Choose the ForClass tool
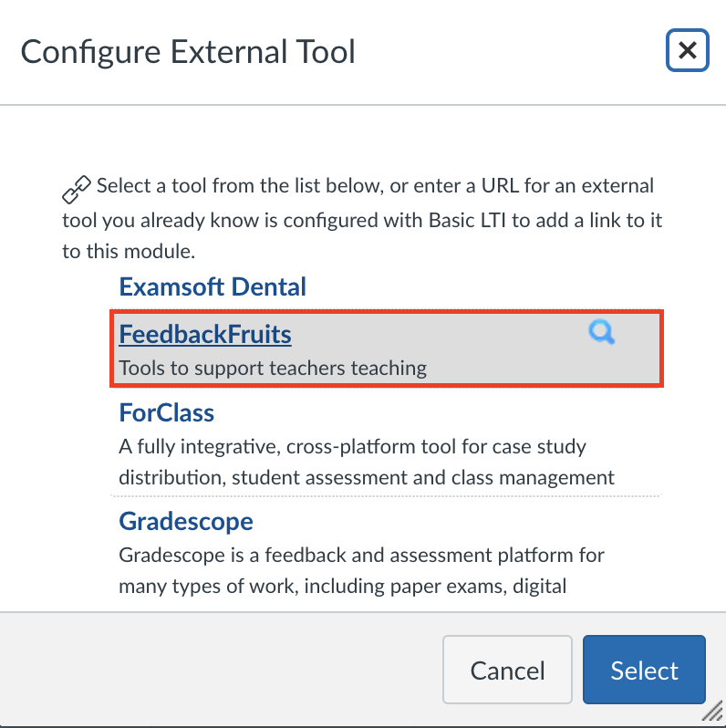 pyautogui.click(x=167, y=413)
